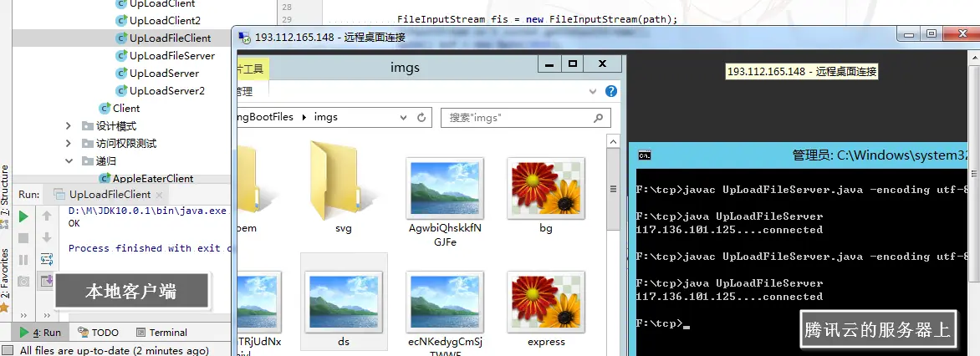
Task: Open the TODO tool window
Action: (98, 333)
